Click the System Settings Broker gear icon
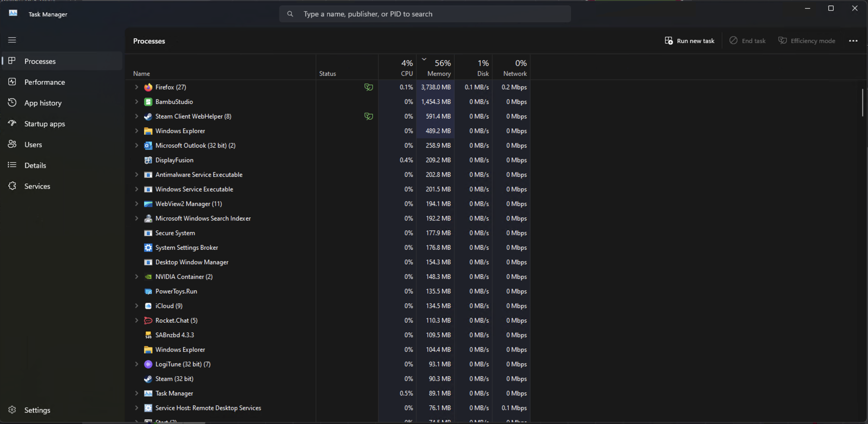The height and width of the screenshot is (424, 868). click(x=148, y=248)
